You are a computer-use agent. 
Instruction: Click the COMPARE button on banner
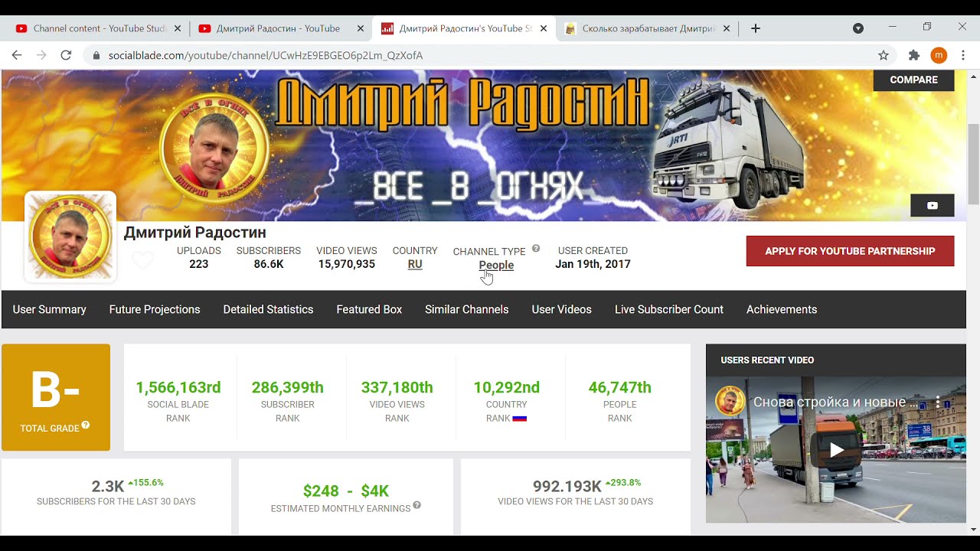coord(913,80)
